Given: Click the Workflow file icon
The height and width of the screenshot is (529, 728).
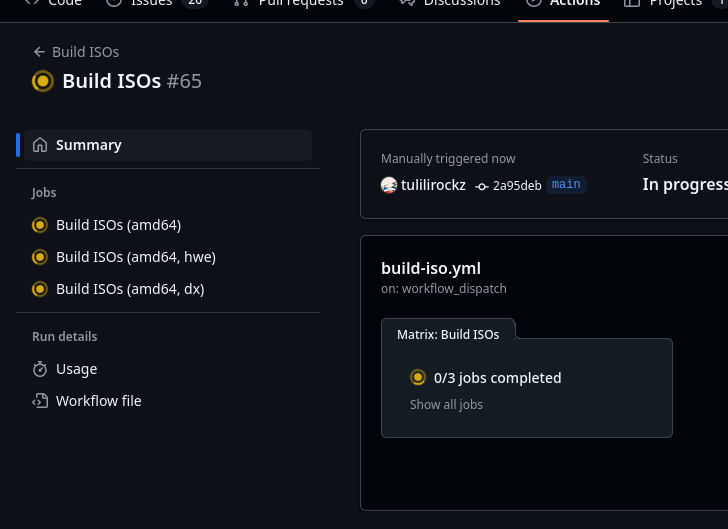Looking at the screenshot, I should click(40, 401).
